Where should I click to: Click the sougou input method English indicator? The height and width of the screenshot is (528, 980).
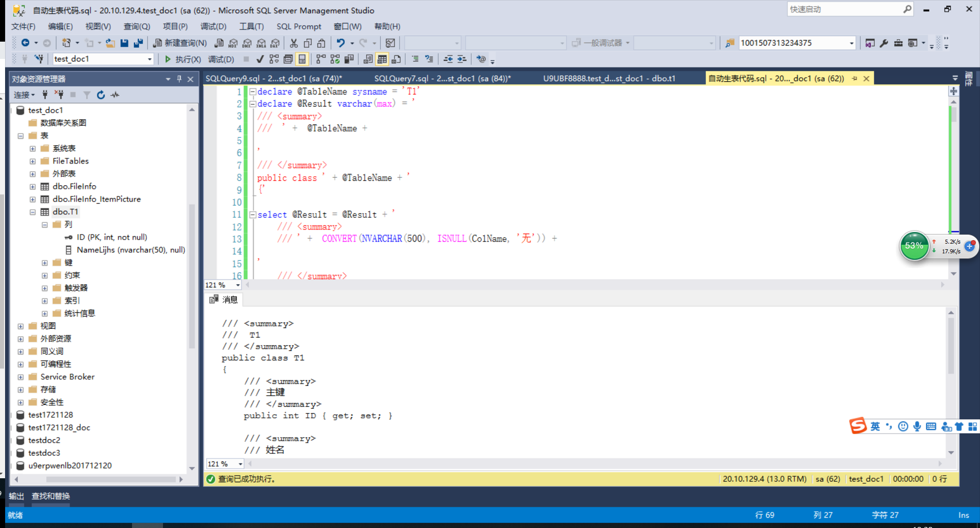[875, 426]
